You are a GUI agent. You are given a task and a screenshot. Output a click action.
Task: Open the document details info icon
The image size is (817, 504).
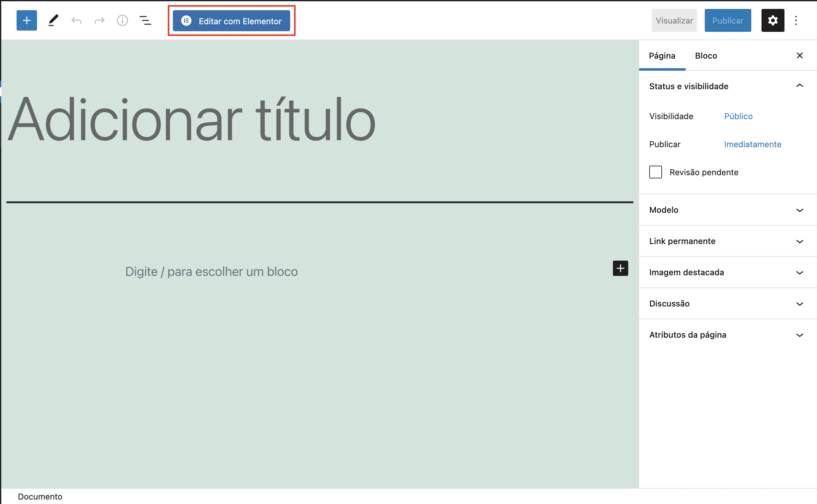coord(122,21)
